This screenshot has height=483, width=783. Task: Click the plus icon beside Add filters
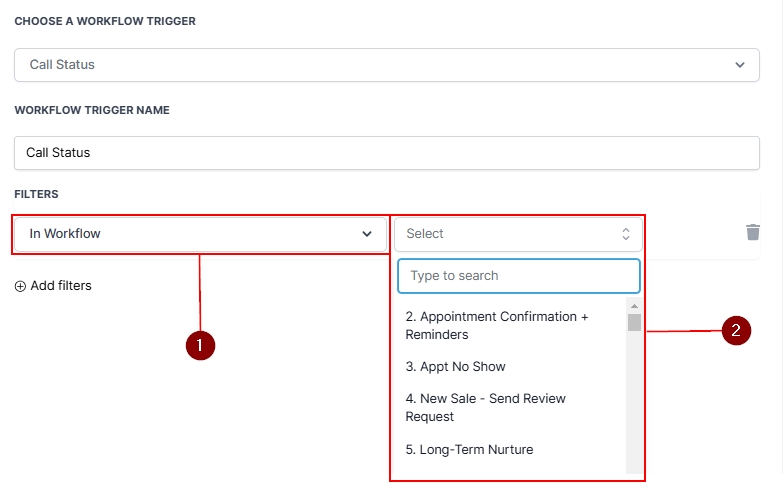click(21, 286)
